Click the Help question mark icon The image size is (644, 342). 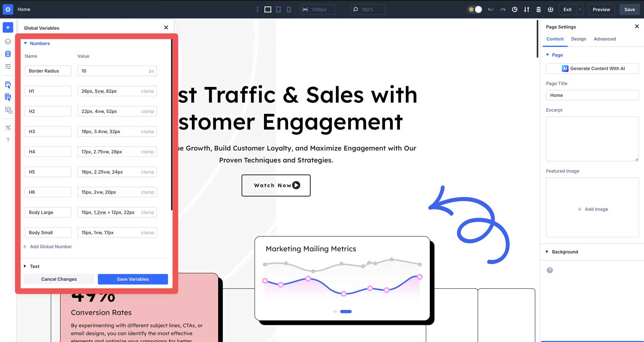tap(8, 140)
